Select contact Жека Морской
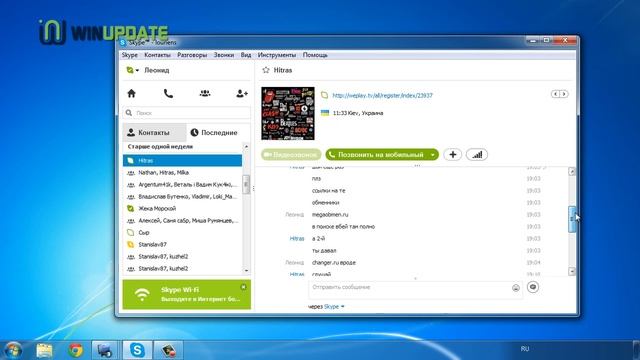 pyautogui.click(x=182, y=209)
